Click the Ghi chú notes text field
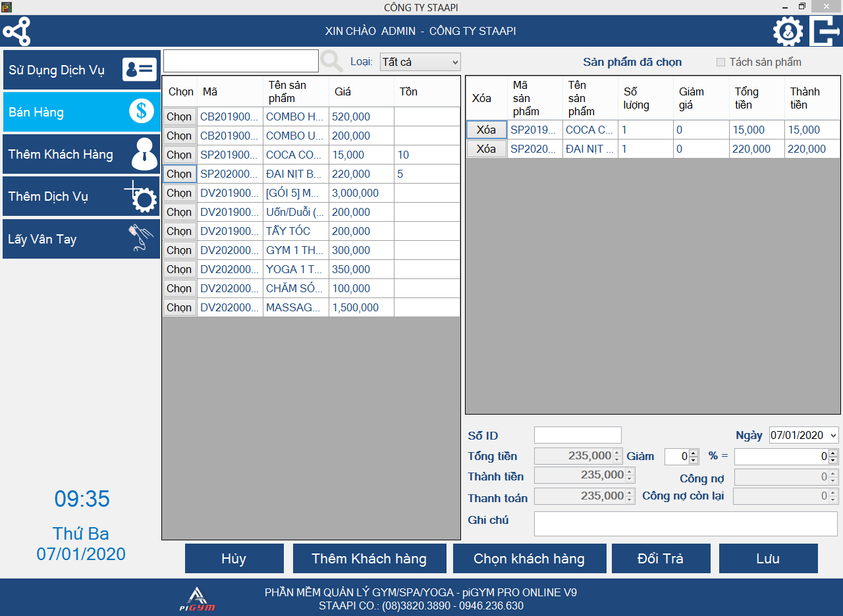This screenshot has width=843, height=616. click(685, 524)
